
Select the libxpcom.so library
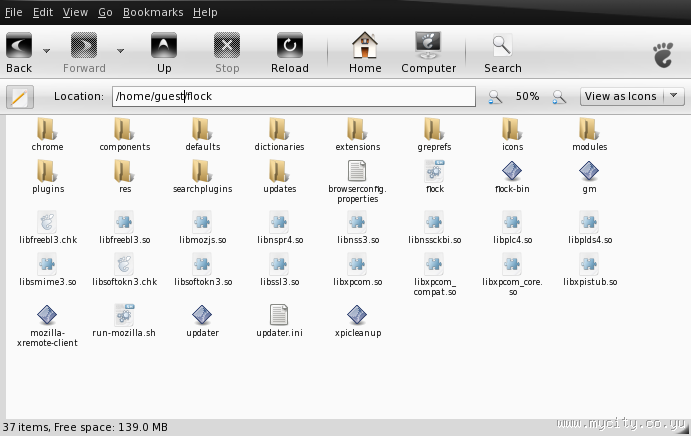[x=357, y=269]
